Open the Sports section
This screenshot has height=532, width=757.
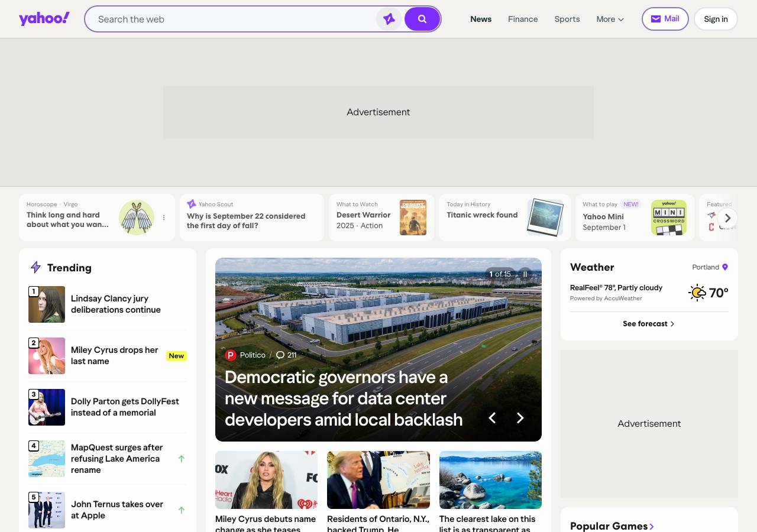click(x=567, y=19)
